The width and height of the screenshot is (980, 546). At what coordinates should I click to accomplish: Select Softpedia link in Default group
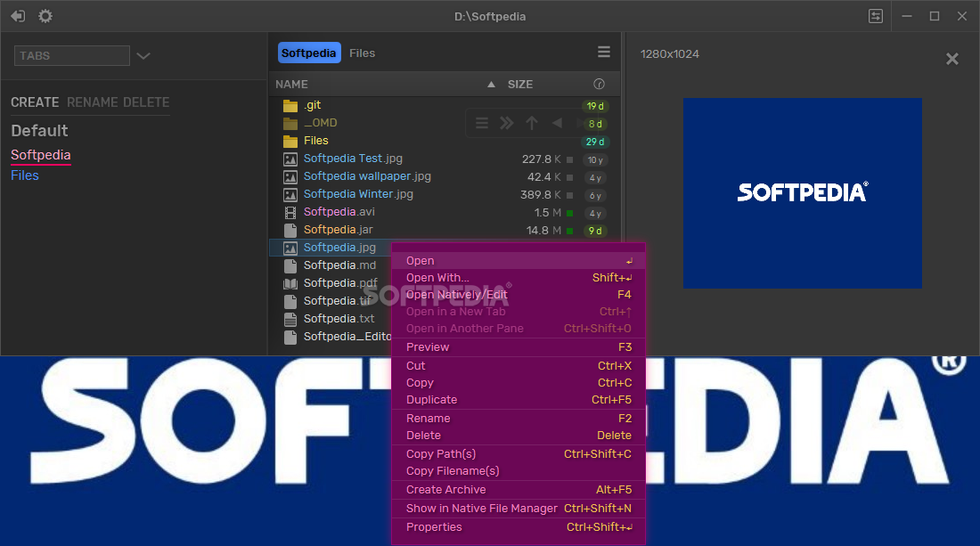point(41,155)
